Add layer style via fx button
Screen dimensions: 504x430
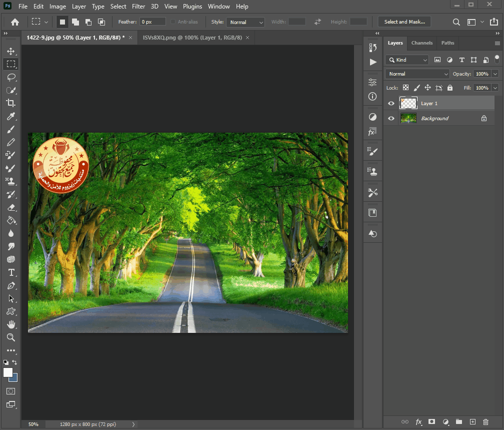[418, 421]
